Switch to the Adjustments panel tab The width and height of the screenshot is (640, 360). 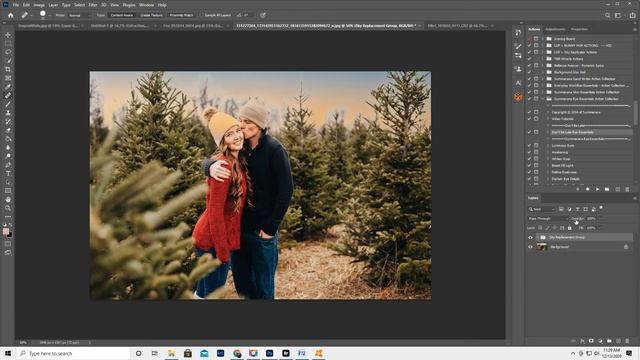(555, 29)
